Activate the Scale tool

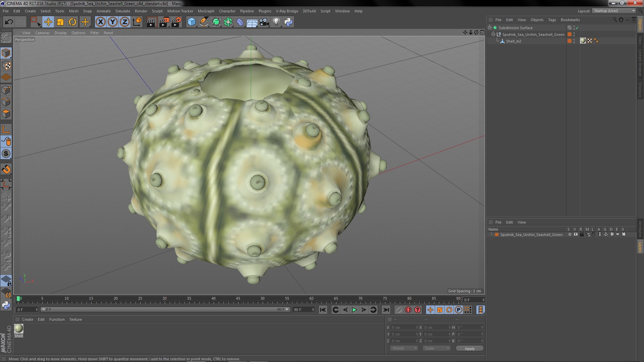click(60, 22)
